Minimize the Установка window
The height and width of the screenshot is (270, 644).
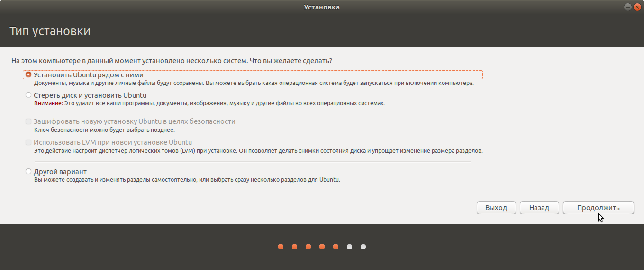pos(627,7)
